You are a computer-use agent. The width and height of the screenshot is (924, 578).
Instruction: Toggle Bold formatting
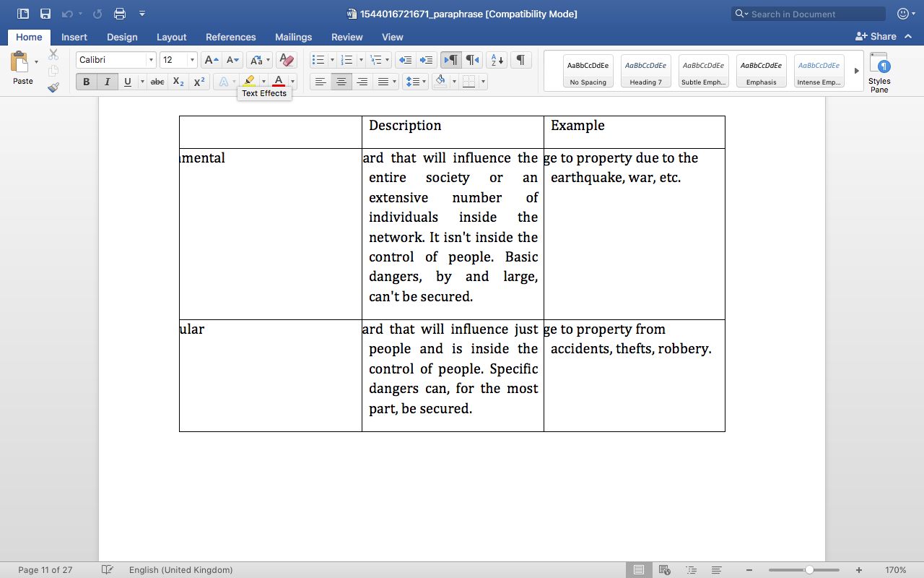click(87, 82)
